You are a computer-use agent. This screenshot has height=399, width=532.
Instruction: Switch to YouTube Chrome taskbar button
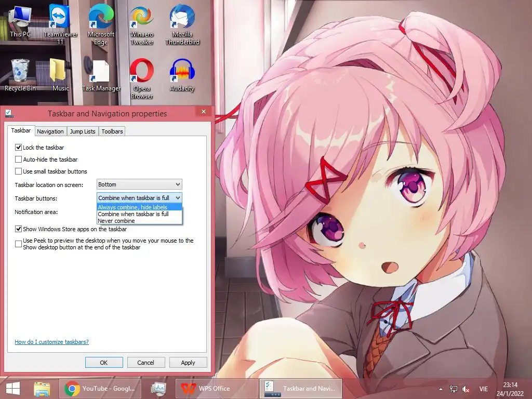(100, 389)
